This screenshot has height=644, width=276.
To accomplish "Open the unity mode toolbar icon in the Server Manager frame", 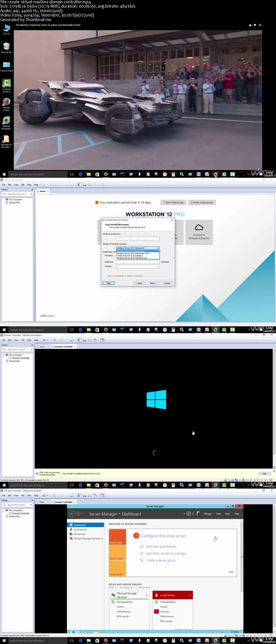I will [95, 496].
